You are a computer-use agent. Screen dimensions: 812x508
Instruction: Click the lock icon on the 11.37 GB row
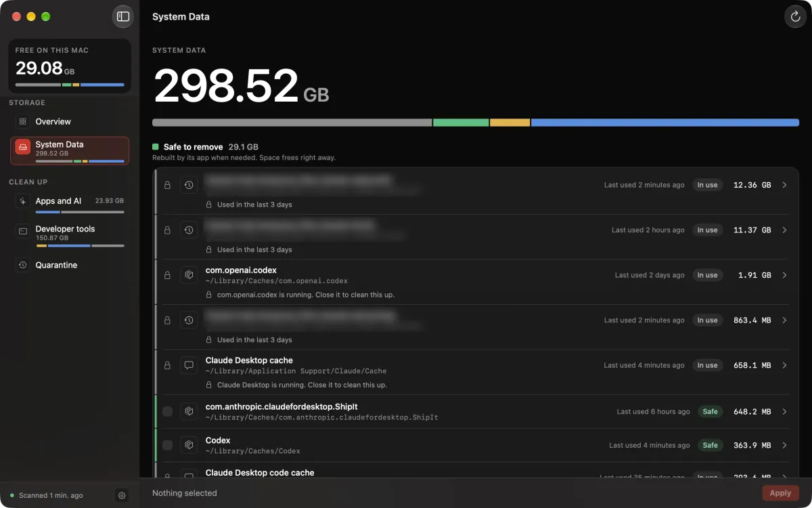coord(167,230)
